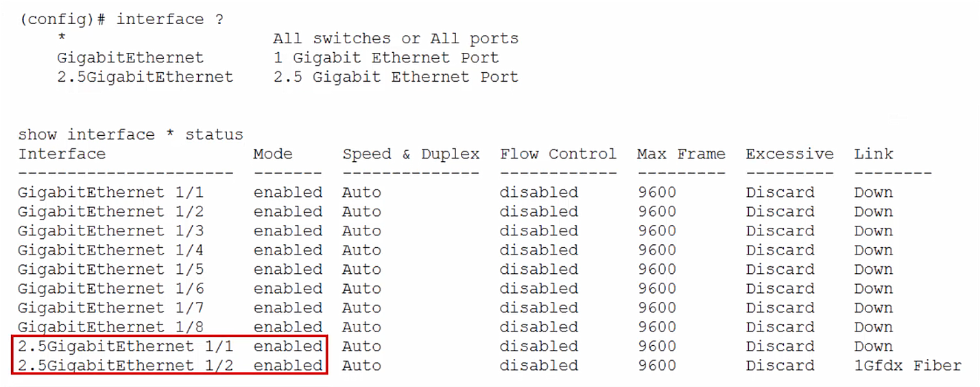Click the '2.5GigabitEthernet 1/2' highlighted row
The height and width of the screenshot is (387, 980).
tap(170, 365)
